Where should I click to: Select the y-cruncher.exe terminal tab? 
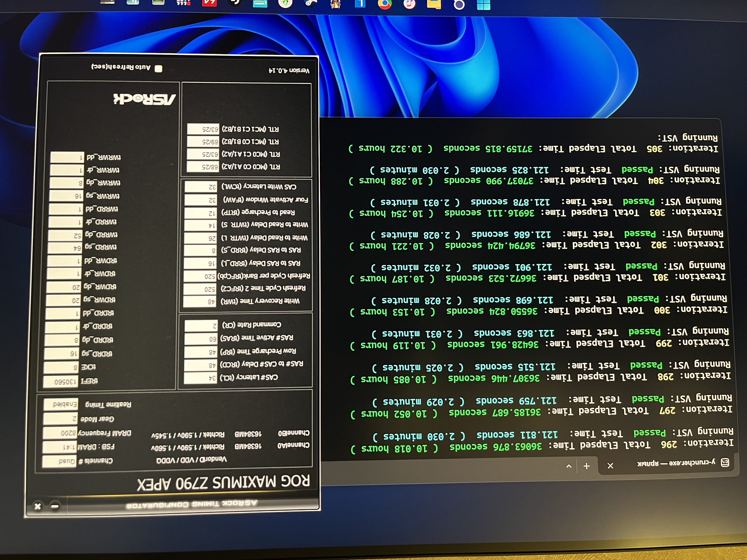pyautogui.click(x=675, y=463)
